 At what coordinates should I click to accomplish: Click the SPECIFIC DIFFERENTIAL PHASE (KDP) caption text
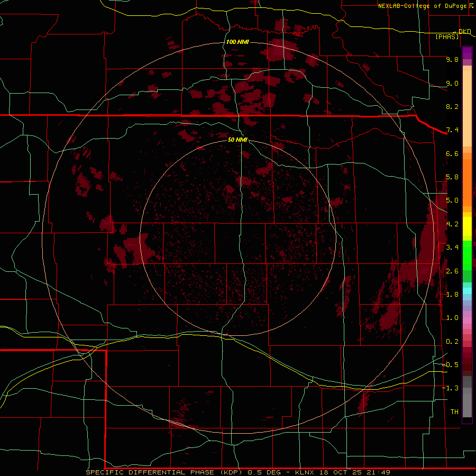click(164, 472)
